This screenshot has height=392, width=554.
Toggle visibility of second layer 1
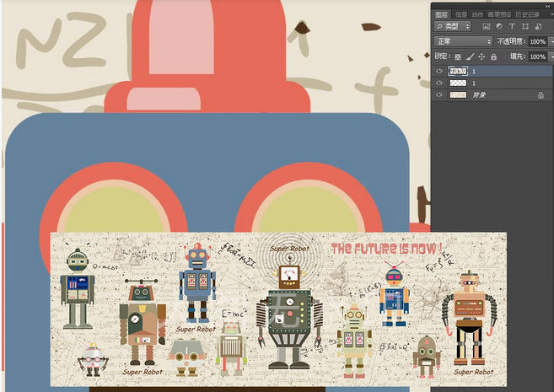[438, 83]
